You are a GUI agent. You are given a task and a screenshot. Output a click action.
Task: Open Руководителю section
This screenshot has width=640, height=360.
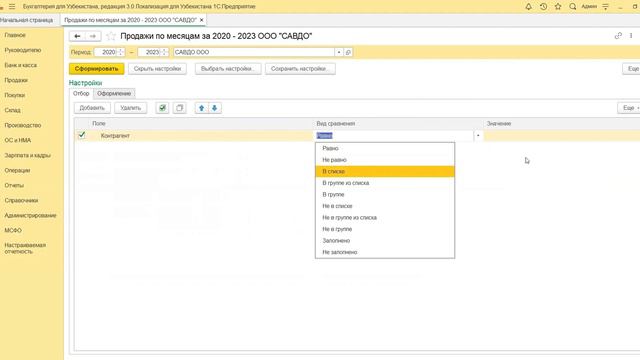(x=23, y=50)
